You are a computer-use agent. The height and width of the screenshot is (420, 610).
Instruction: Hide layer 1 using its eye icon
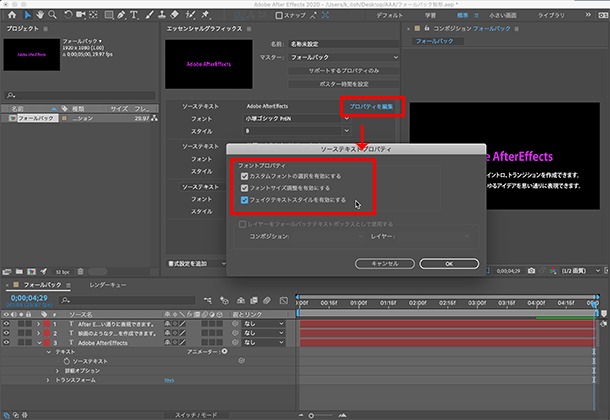coord(6,324)
